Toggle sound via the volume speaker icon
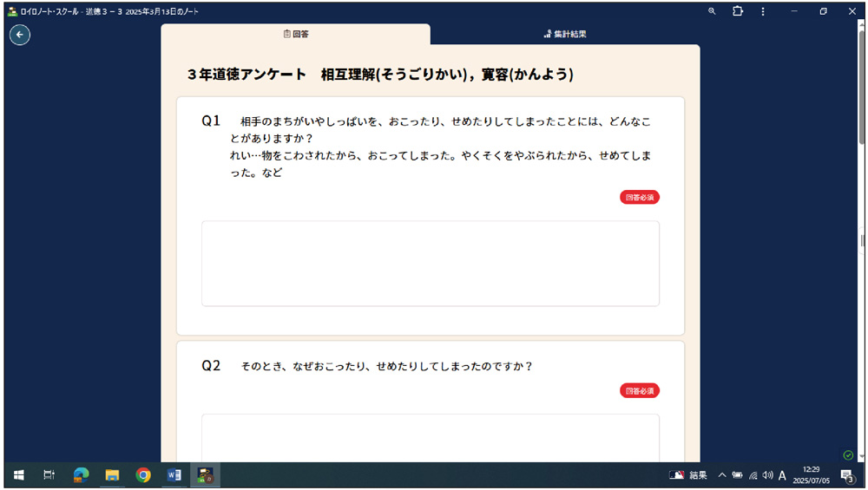Image resolution: width=868 pixels, height=490 pixels. point(767,475)
